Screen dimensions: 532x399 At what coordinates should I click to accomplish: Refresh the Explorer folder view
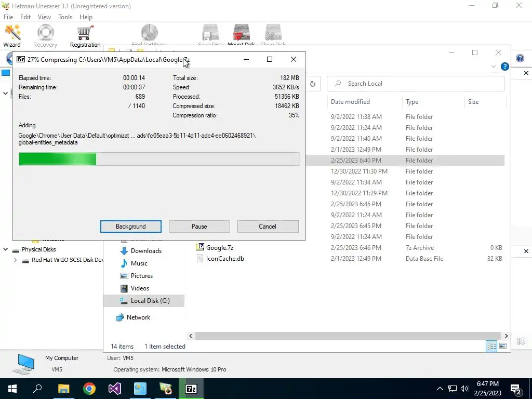(312, 84)
